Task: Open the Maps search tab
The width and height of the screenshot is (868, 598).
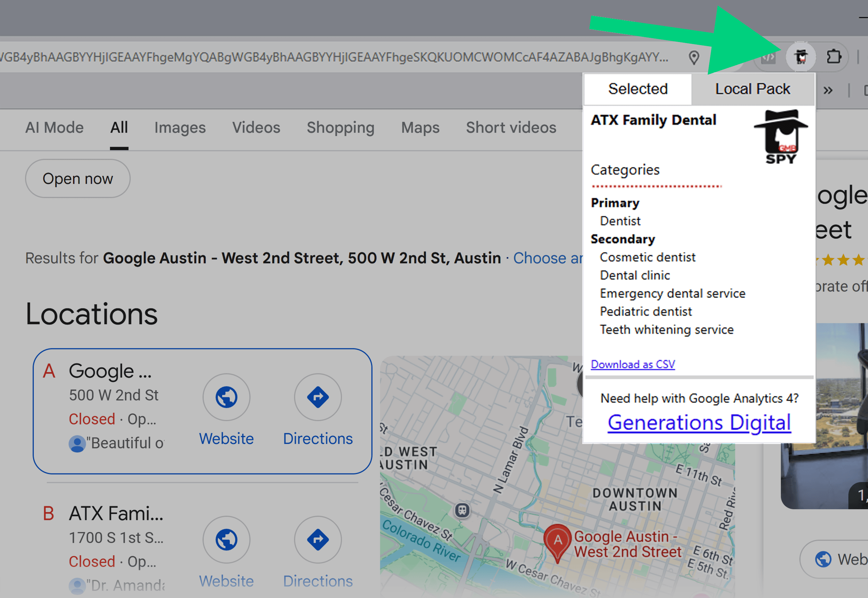Action: 420,127
